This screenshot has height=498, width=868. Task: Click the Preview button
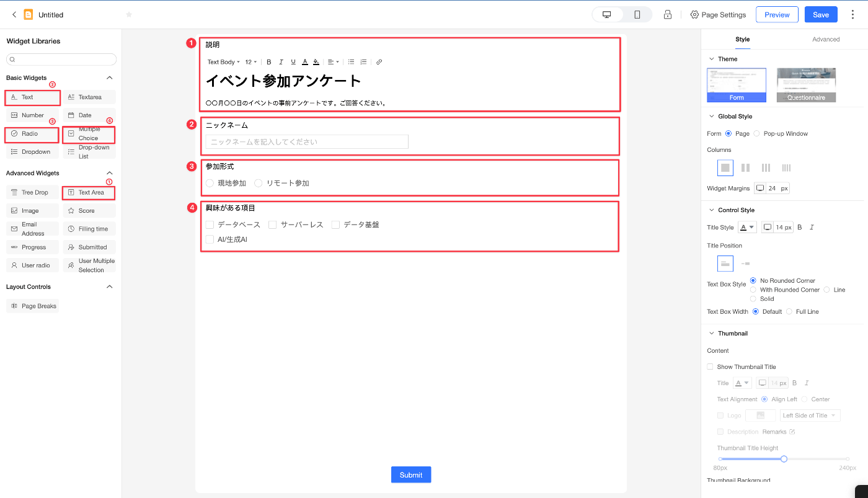(x=777, y=14)
